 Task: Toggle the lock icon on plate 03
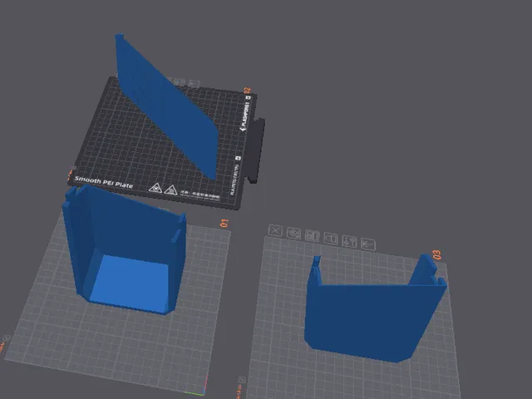pos(331,239)
